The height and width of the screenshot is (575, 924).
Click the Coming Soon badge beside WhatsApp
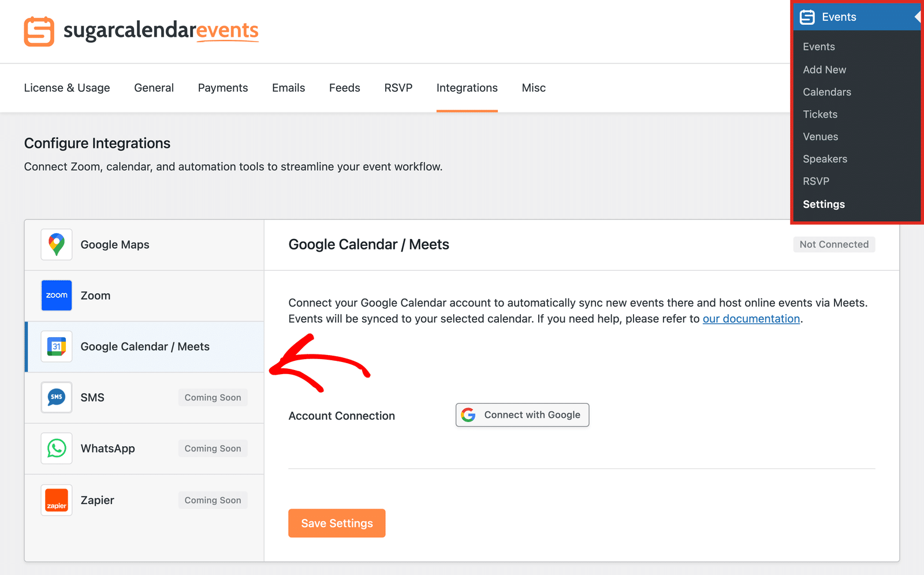213,449
